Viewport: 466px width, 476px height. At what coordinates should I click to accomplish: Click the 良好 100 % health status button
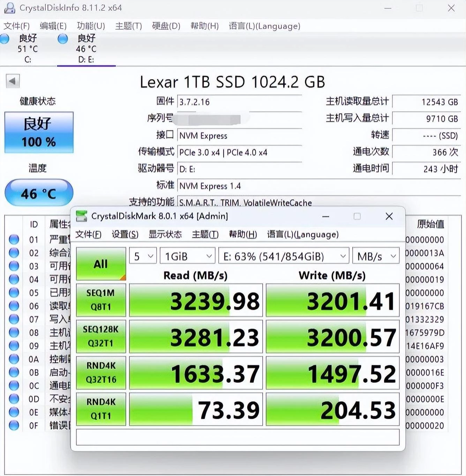39,133
